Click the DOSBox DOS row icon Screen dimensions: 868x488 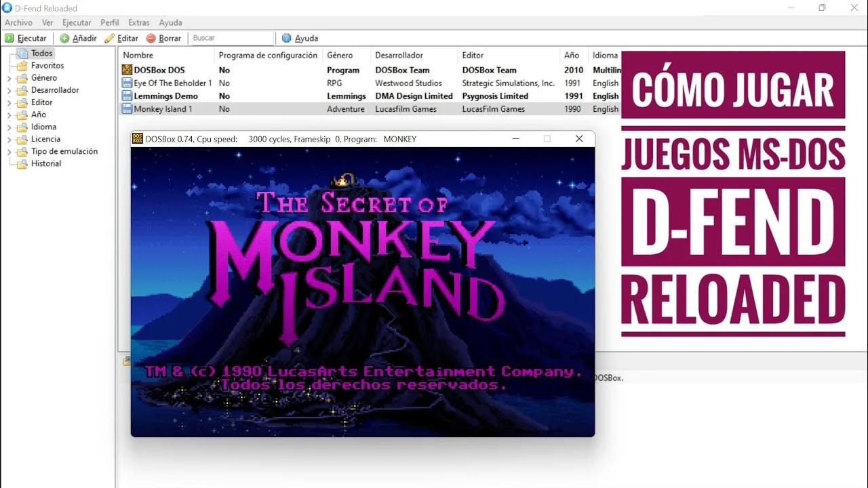pyautogui.click(x=127, y=70)
